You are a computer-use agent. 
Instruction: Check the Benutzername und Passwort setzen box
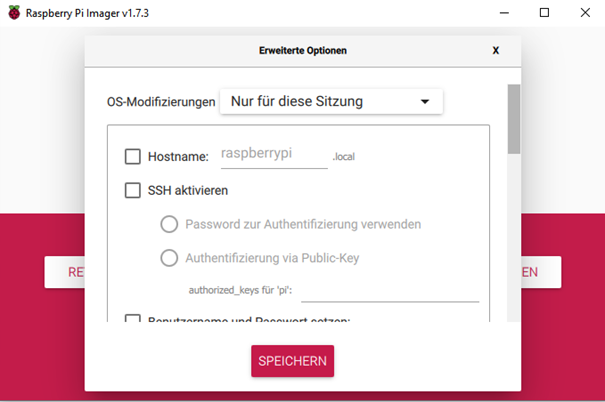tap(133, 318)
